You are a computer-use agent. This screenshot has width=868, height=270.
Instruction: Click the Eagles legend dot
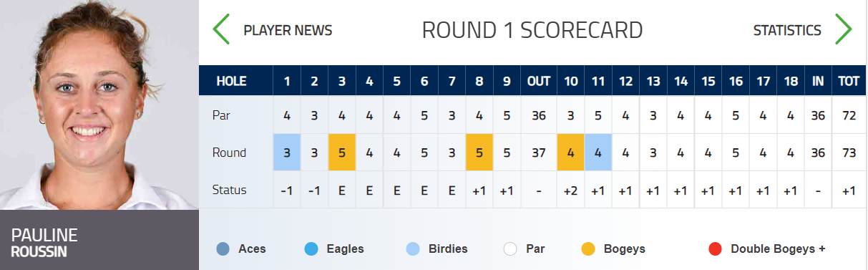tap(311, 249)
